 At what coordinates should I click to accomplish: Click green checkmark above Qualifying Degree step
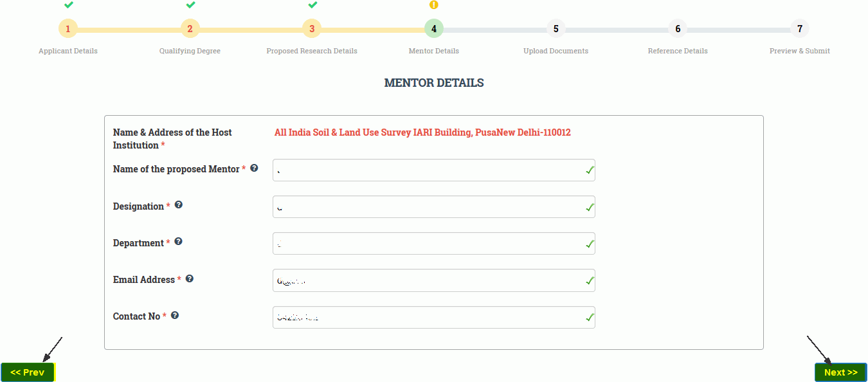pos(190,5)
